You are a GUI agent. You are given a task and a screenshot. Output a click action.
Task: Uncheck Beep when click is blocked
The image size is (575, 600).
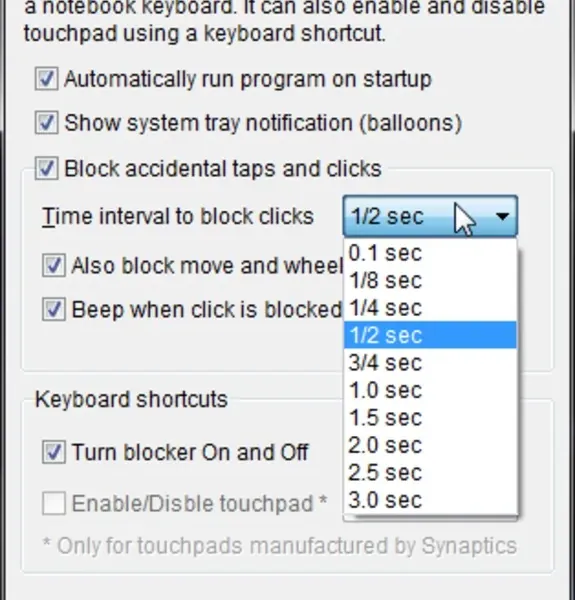(x=54, y=309)
